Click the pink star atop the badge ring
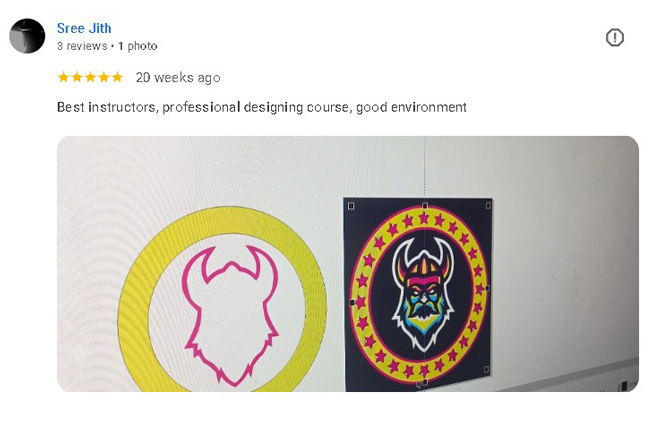 (x=424, y=218)
